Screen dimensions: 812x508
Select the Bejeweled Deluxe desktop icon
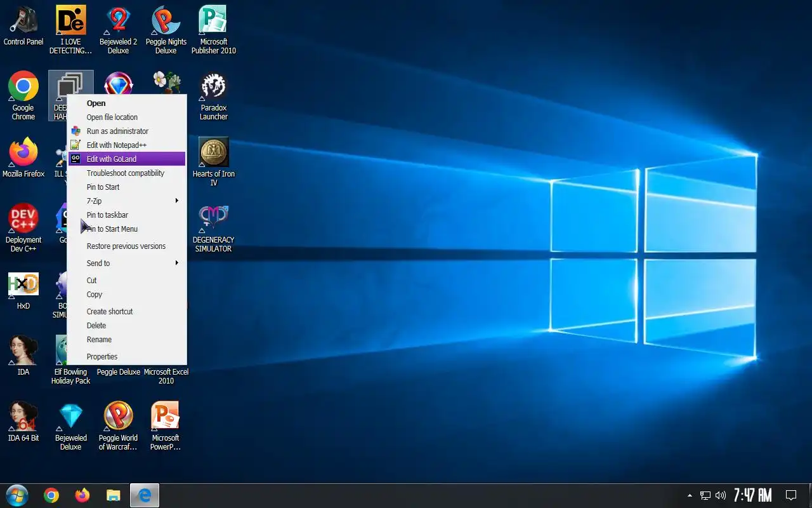coord(70,426)
